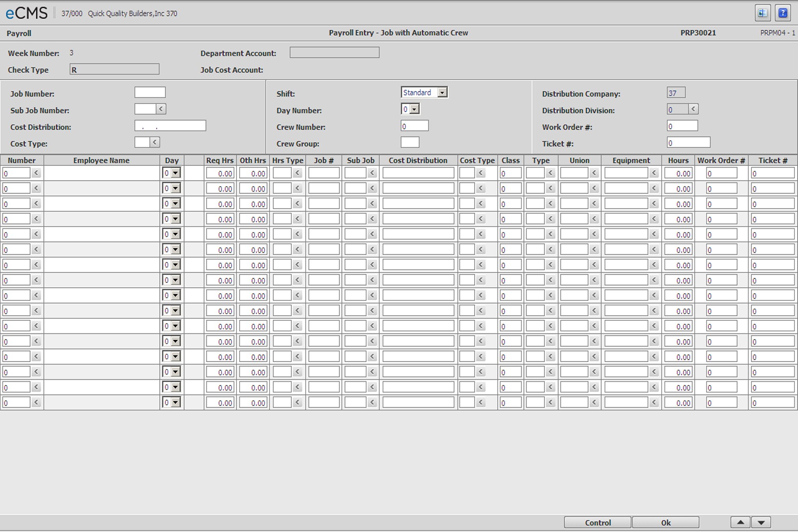Image resolution: width=798 pixels, height=532 pixels.
Task: Open employee Number lookup in last row
Action: [36, 402]
